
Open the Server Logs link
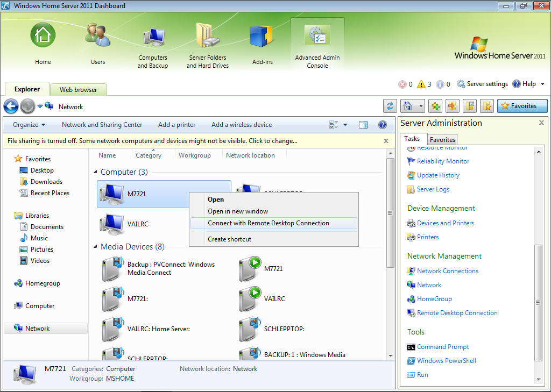433,189
